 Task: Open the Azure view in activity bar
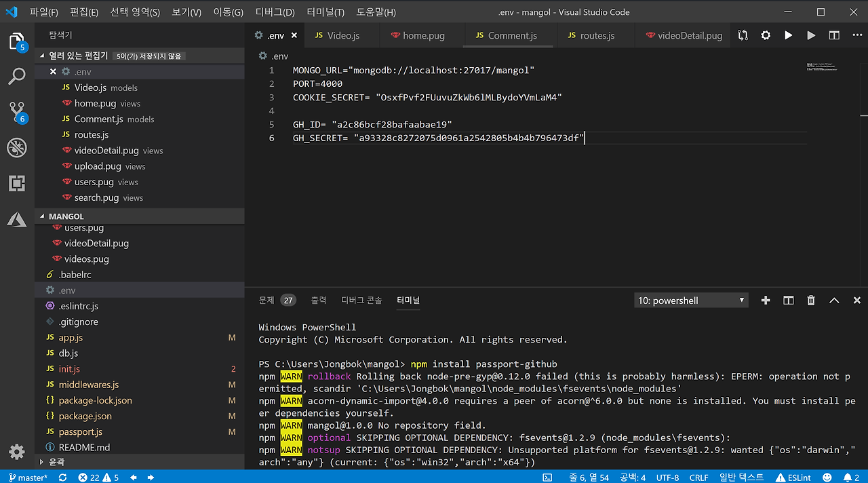point(17,219)
